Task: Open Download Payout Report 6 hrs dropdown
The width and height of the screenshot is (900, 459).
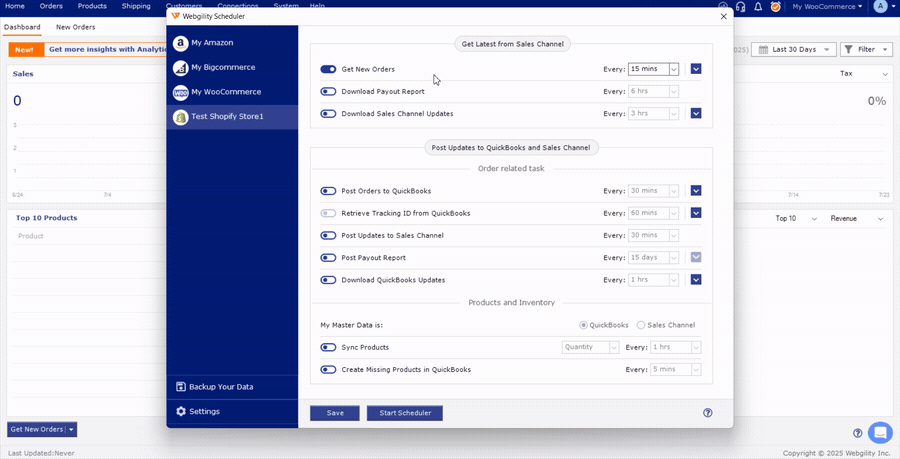Action: pos(654,91)
